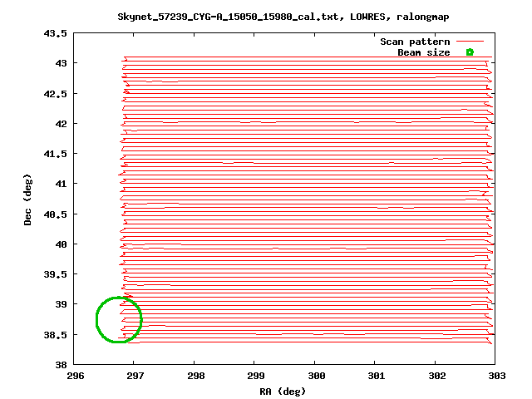Click the 40 tick label on Dec axis

[61, 244]
